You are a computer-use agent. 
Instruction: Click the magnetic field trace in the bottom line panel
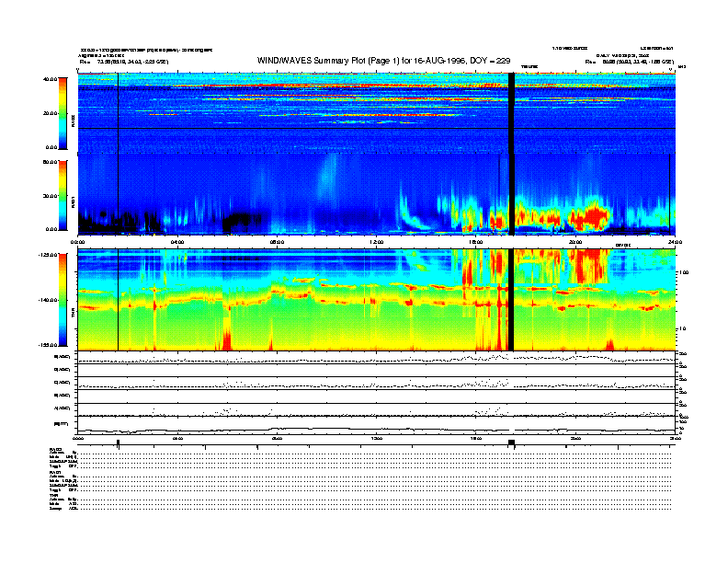[x=376, y=430]
